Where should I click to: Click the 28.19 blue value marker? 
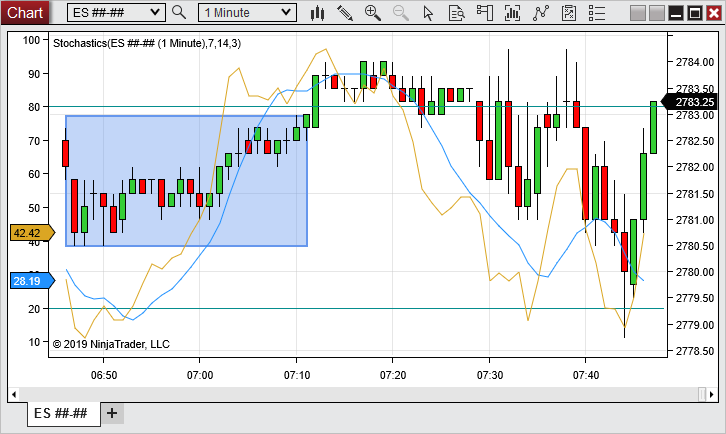pos(30,281)
